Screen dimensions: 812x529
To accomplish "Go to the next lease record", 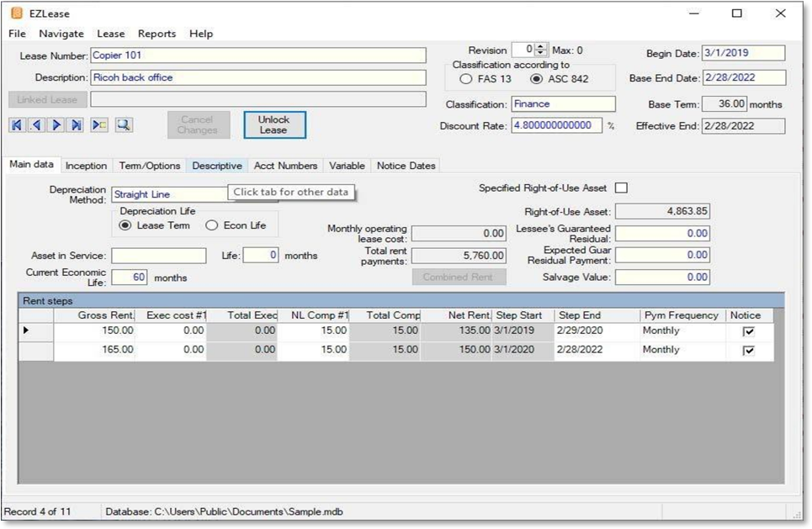I will pos(56,124).
